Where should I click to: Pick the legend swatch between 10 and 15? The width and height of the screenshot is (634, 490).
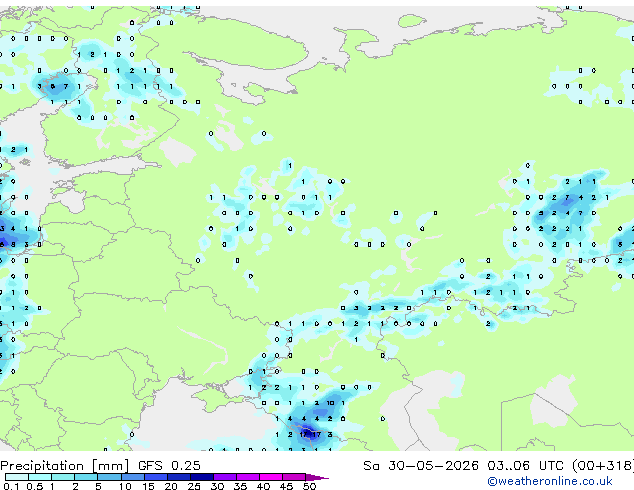tap(133, 477)
